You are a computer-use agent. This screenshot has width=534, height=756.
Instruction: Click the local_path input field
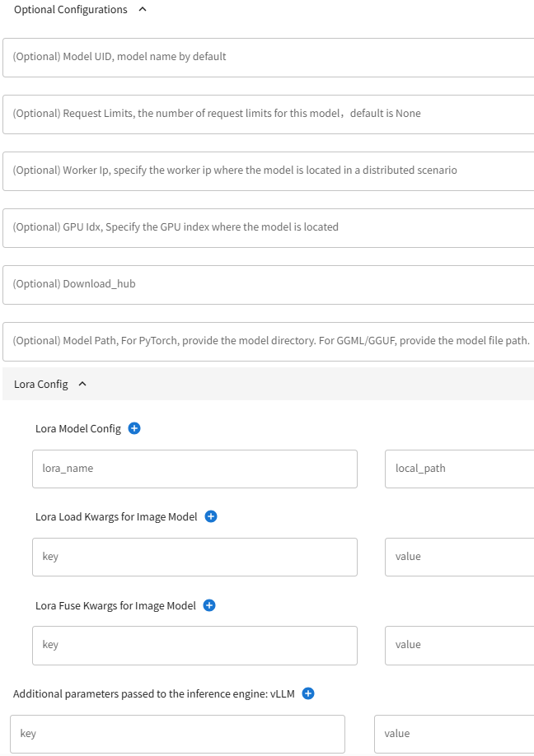459,469
